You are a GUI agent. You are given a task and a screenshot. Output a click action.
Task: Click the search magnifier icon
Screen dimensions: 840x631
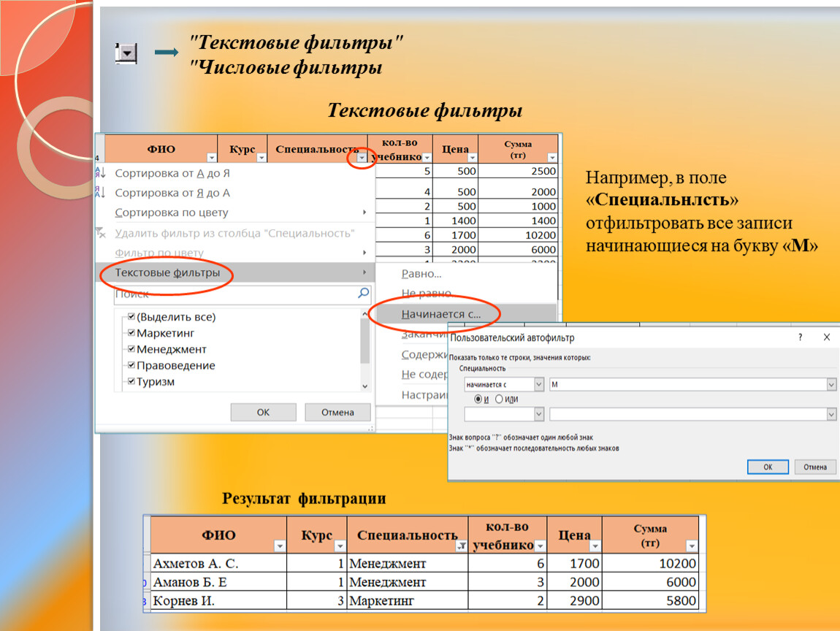click(364, 293)
